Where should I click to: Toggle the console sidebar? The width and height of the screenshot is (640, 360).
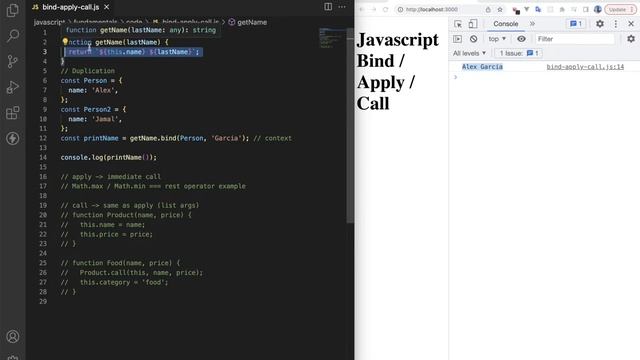pos(458,39)
